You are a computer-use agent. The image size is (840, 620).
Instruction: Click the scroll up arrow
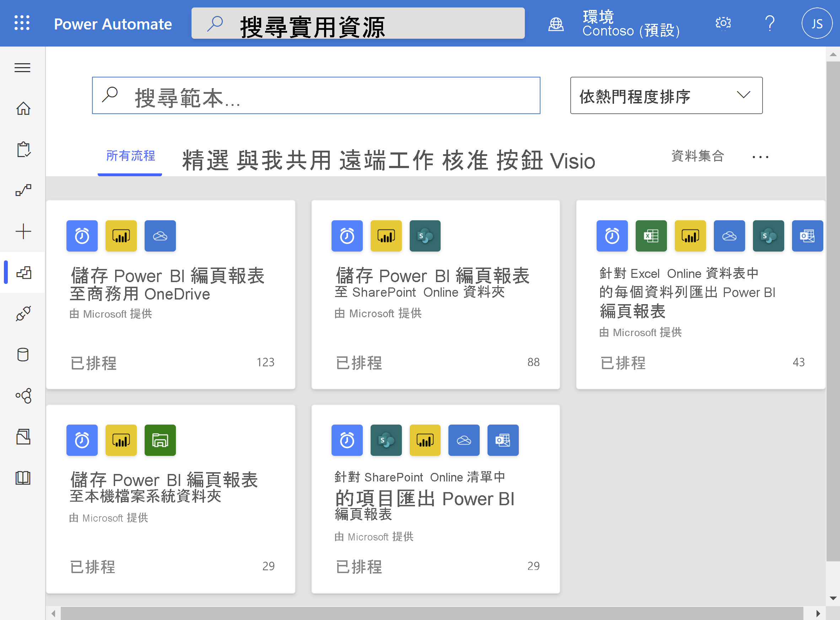coord(833,55)
